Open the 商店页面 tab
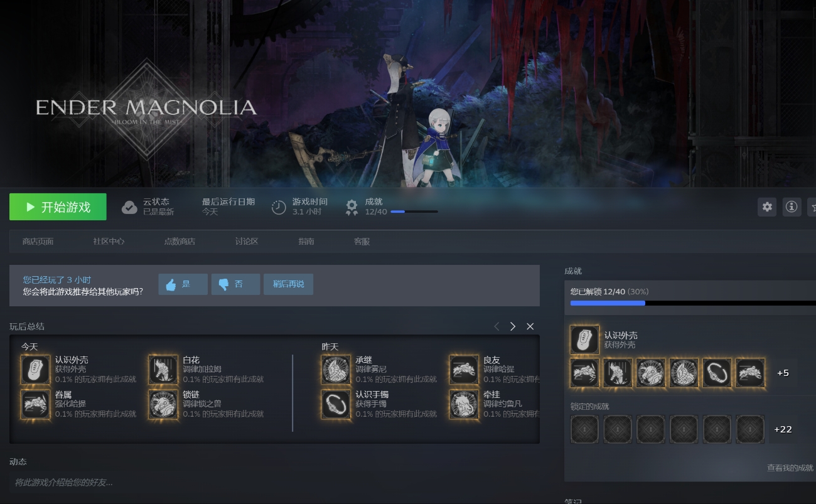816x504 pixels. tap(38, 242)
